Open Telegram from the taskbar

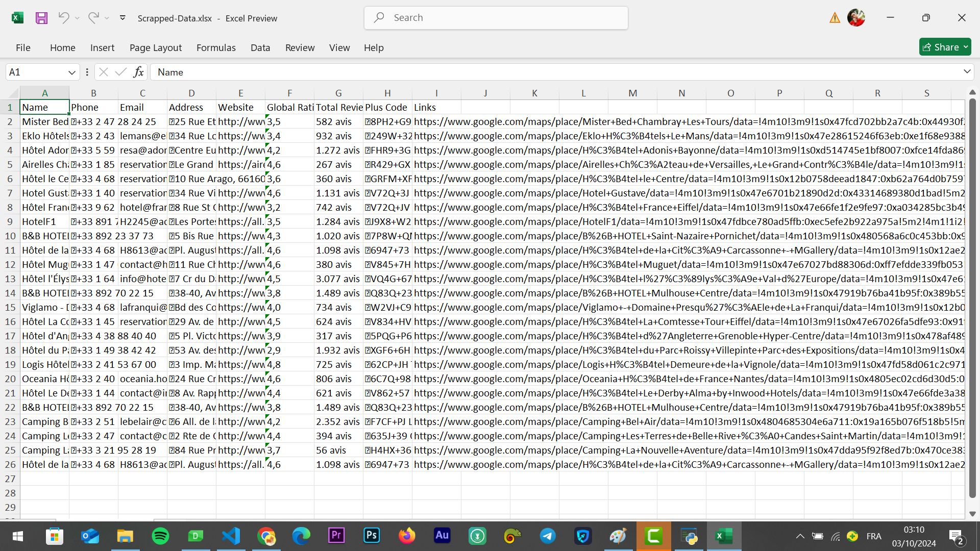[548, 536]
